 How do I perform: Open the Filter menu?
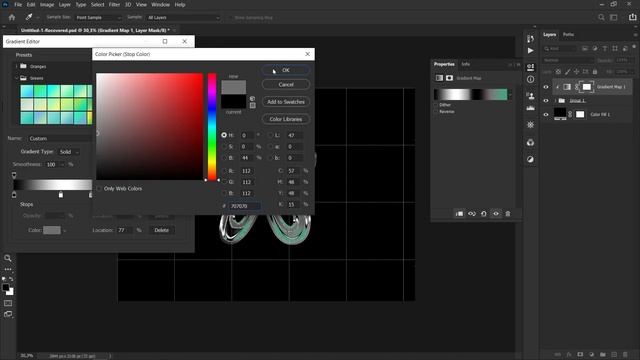(114, 4)
